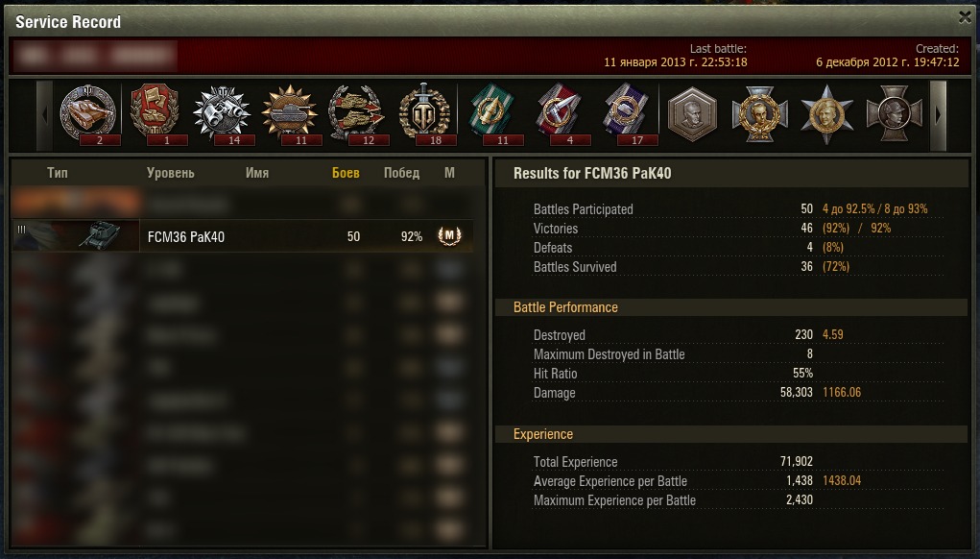Close the Service Record window

pos(965,17)
